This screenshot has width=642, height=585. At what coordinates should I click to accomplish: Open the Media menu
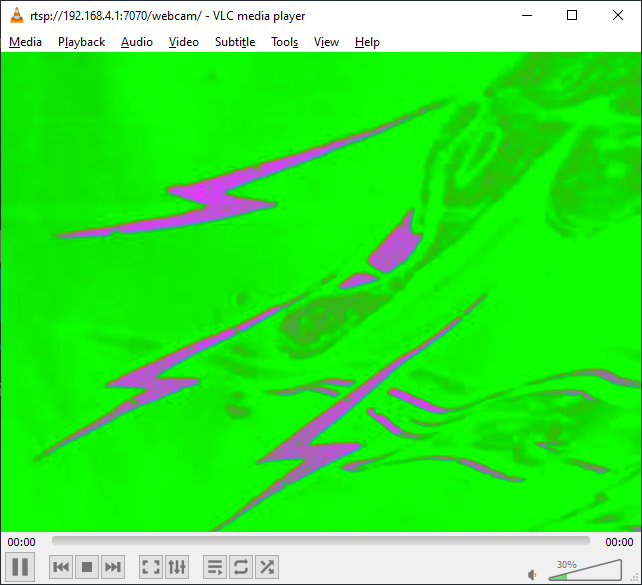pyautogui.click(x=25, y=42)
